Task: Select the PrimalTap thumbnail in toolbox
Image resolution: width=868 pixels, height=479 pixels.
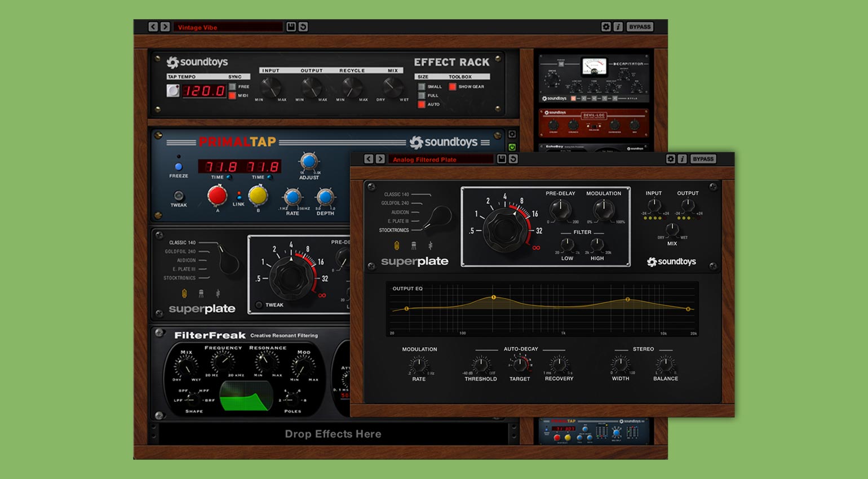Action: click(x=595, y=432)
